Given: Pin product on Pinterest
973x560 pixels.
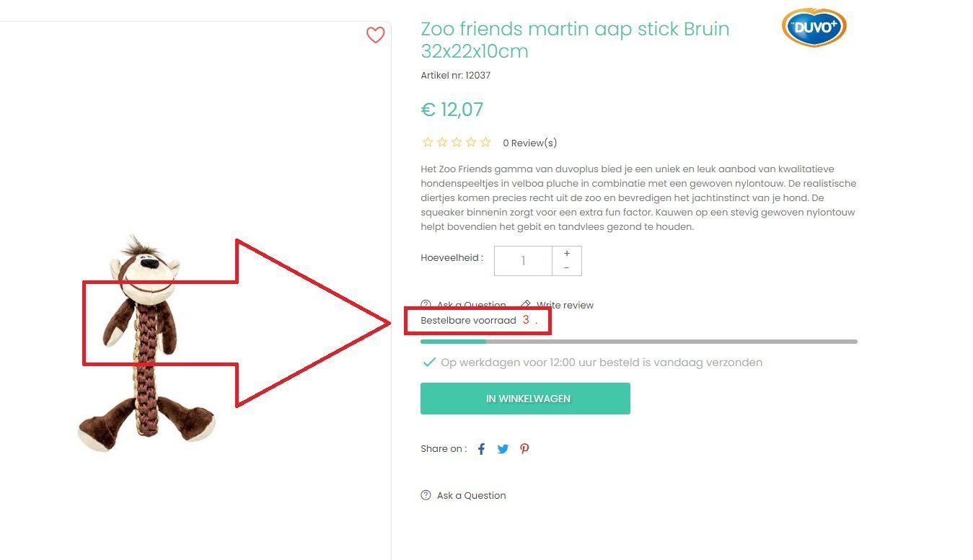Looking at the screenshot, I should tap(524, 449).
